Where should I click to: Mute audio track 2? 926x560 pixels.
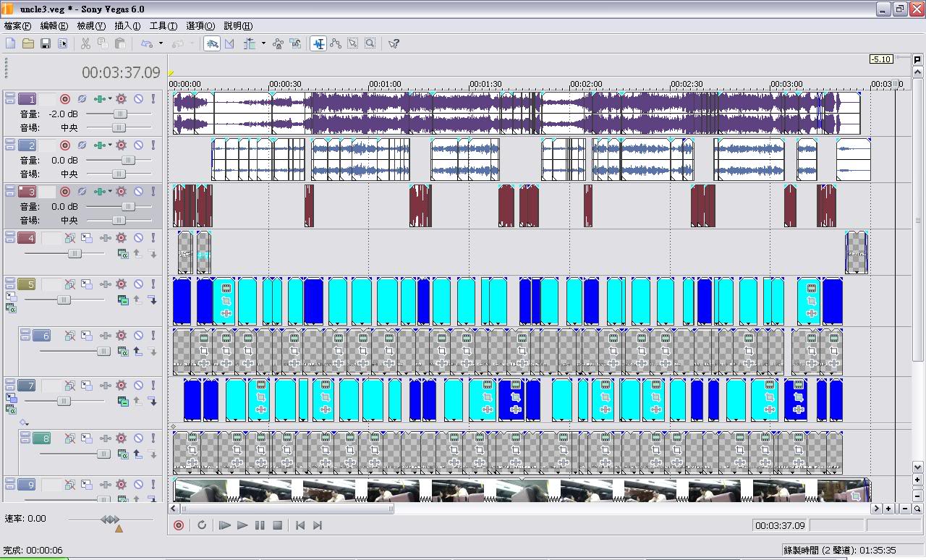coord(138,145)
